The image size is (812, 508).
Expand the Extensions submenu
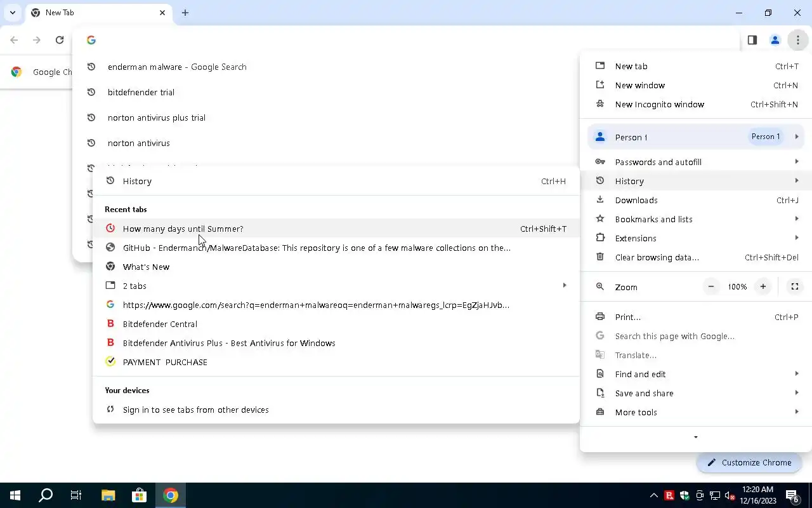(x=696, y=238)
